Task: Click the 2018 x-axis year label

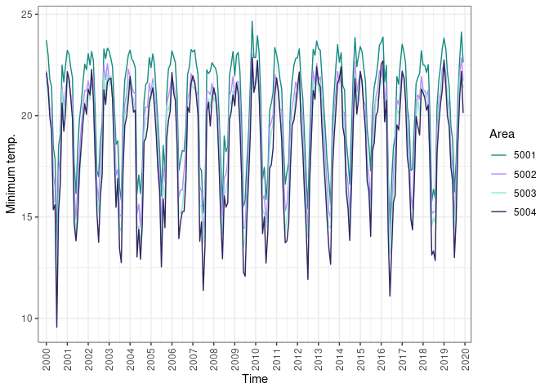Action: 423,358
